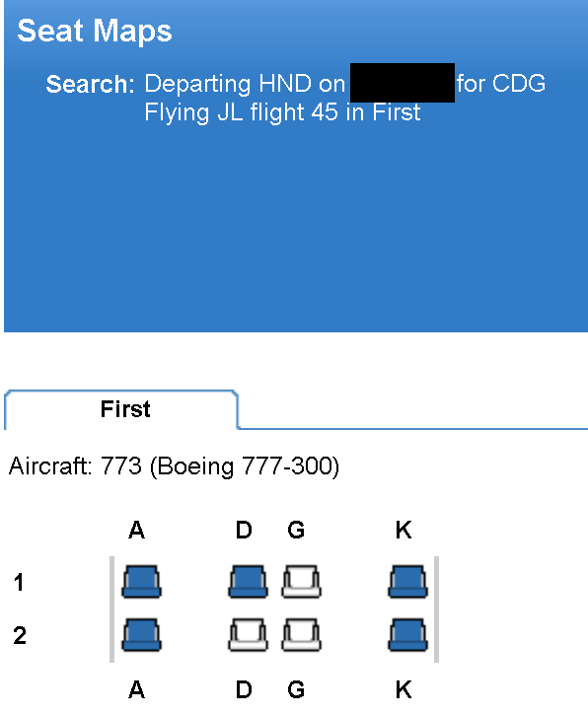Click column footer K below row 2
Screen dimensions: 588x715
(x=404, y=689)
